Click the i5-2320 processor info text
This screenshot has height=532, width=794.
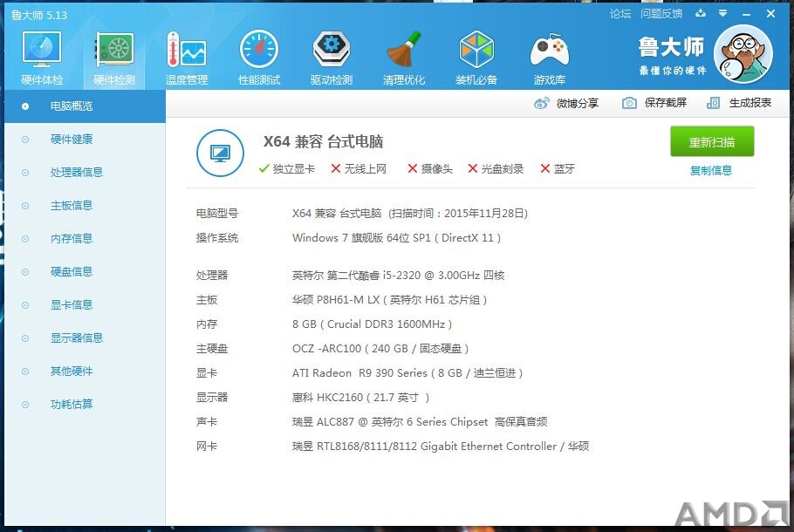click(398, 276)
